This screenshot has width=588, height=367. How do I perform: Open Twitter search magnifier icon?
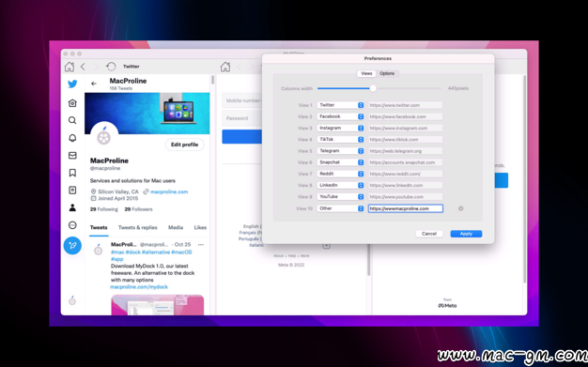coord(72,120)
